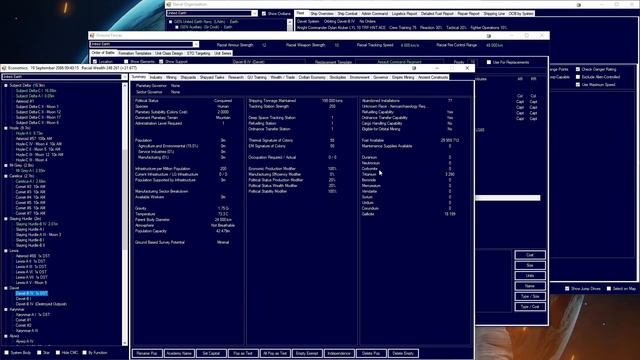Open the Empire Mining tab
The width and height of the screenshot is (640, 360).
[403, 77]
